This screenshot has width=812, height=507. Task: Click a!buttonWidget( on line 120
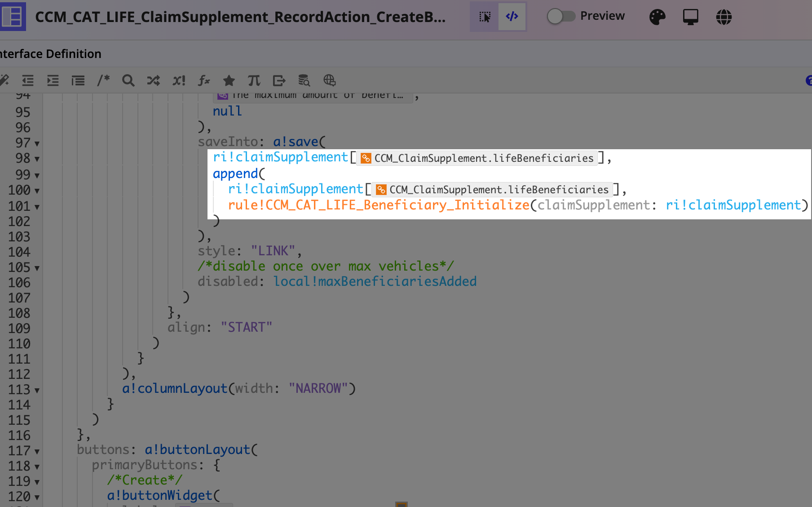[163, 495]
